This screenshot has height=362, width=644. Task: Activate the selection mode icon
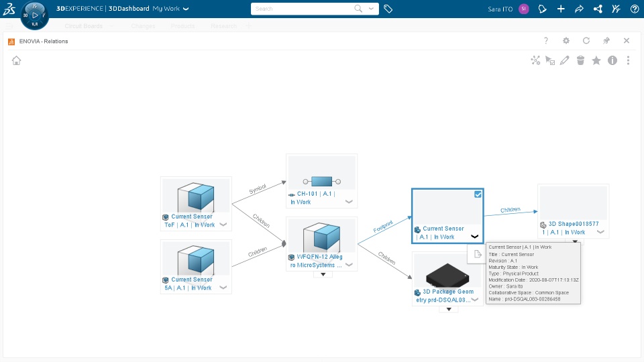coord(550,60)
